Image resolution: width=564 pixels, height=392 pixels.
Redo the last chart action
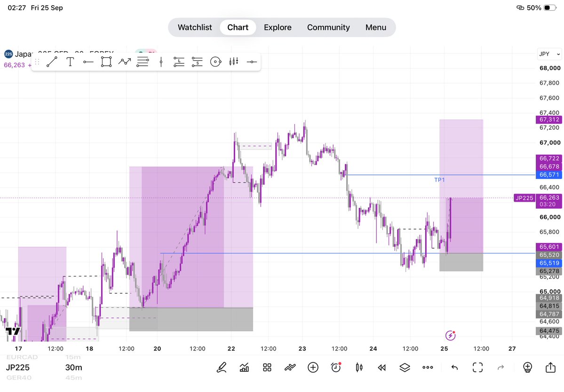tap(500, 367)
